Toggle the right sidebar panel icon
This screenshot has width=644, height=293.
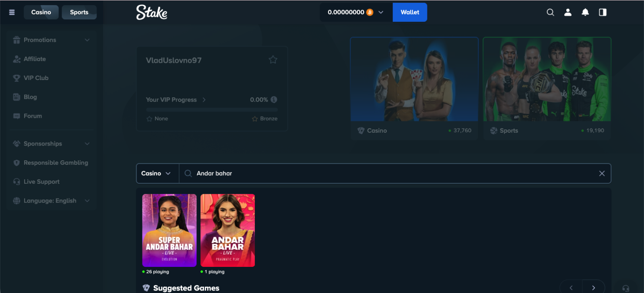(x=603, y=12)
